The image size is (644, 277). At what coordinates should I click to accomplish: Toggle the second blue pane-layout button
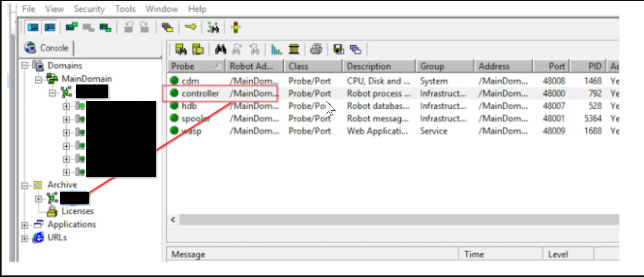pos(50,28)
